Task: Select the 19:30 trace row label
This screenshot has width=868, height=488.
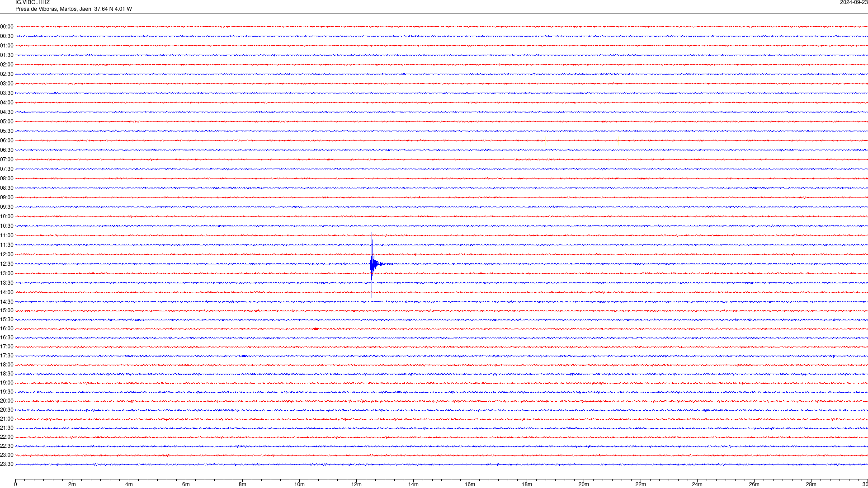Action: [7, 392]
